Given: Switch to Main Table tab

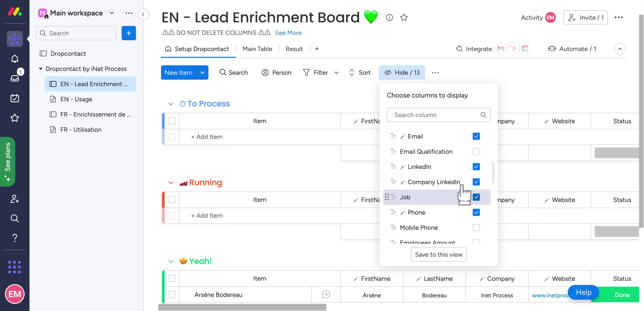Looking at the screenshot, I should pos(257,49).
